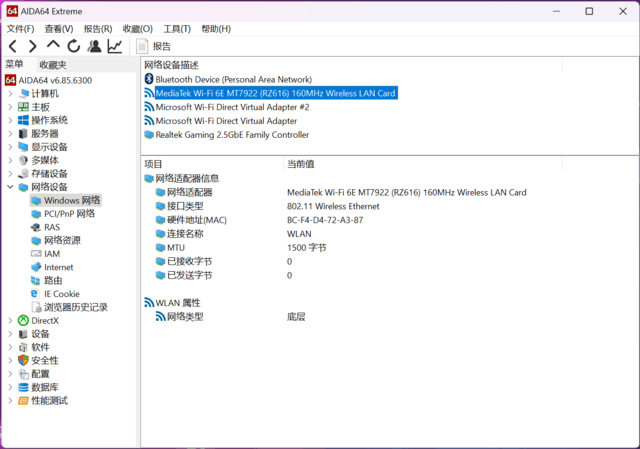Expand the 主板 tree node
This screenshot has width=640, height=449.
(x=10, y=107)
